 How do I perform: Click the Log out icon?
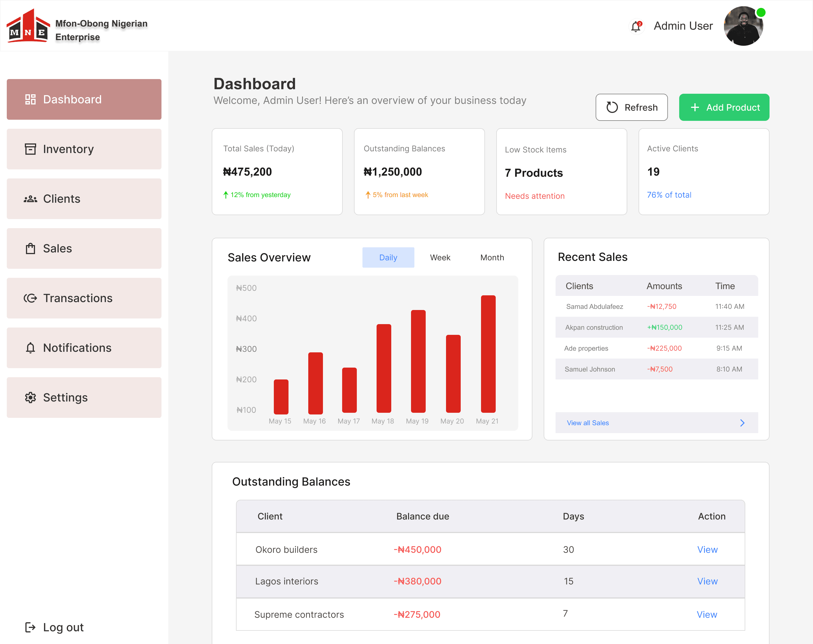(x=30, y=627)
